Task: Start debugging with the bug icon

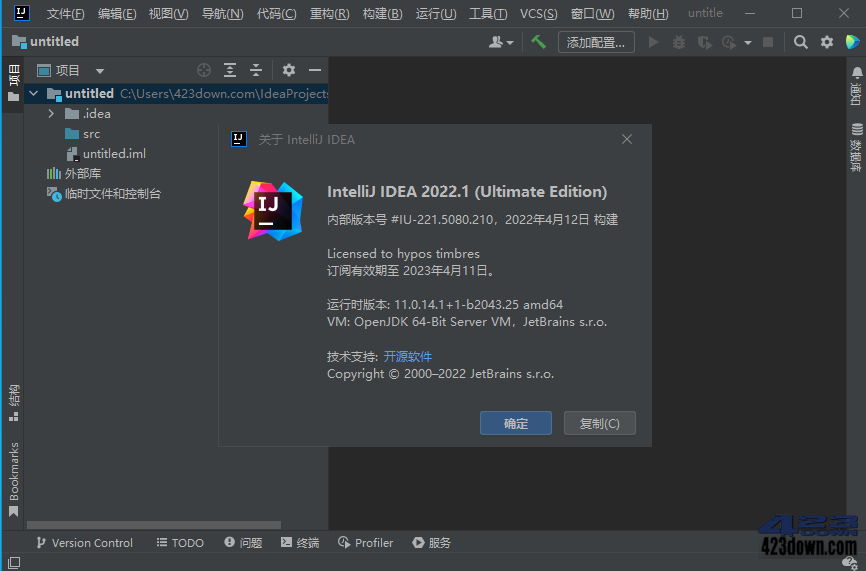Action: (x=679, y=42)
